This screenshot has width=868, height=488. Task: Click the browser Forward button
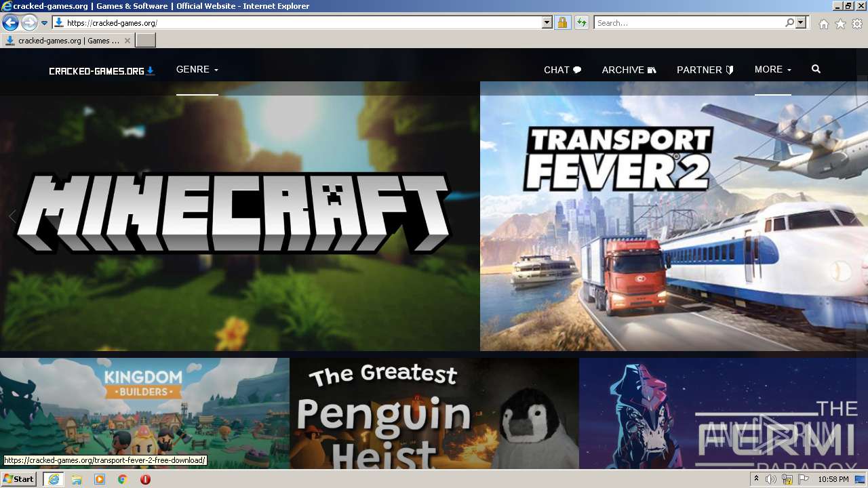[29, 22]
